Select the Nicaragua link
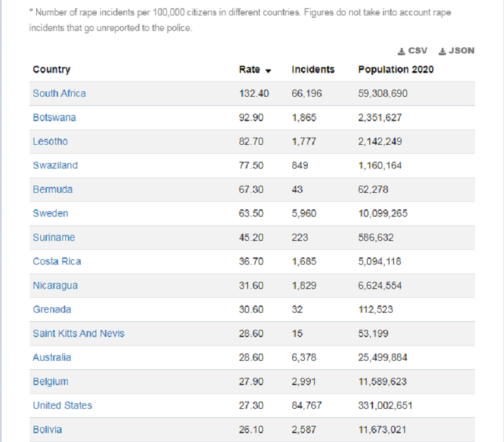The width and height of the screenshot is (504, 442). [x=55, y=285]
